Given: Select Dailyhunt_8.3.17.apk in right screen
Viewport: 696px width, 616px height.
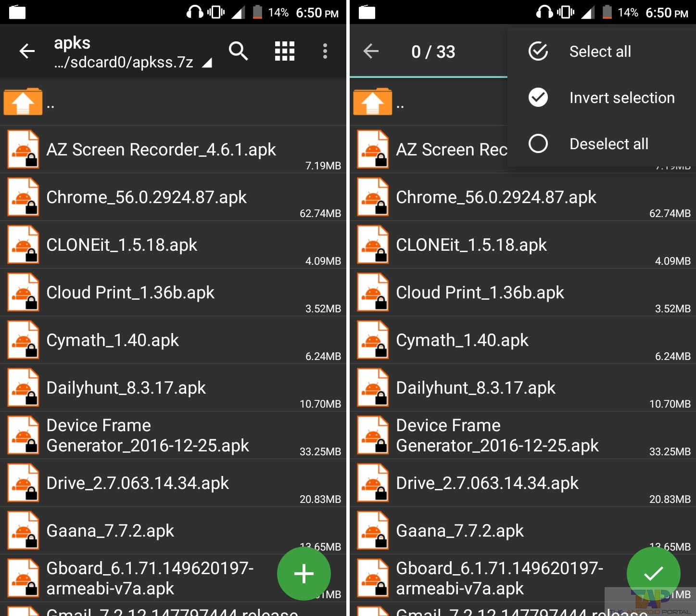Looking at the screenshot, I should tap(523, 387).
